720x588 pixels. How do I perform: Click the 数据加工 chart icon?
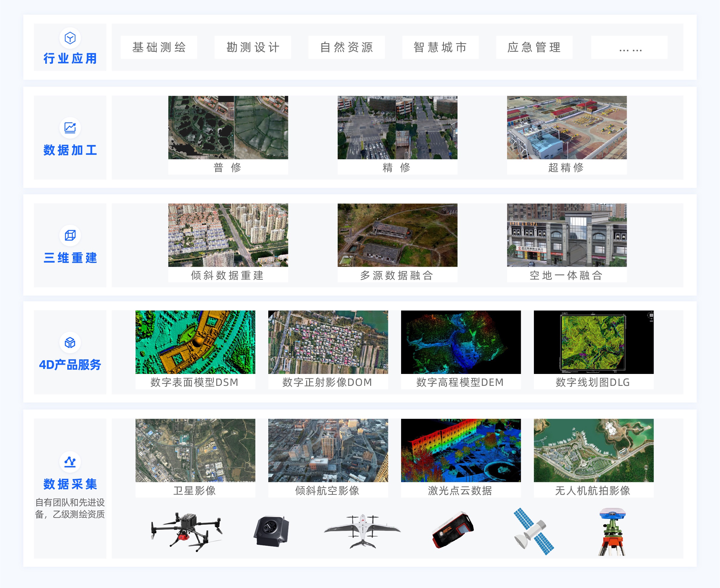click(x=70, y=128)
